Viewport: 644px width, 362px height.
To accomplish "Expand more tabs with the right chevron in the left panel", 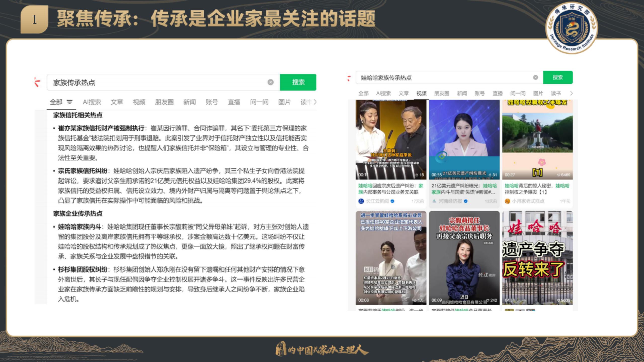I will pos(315,102).
